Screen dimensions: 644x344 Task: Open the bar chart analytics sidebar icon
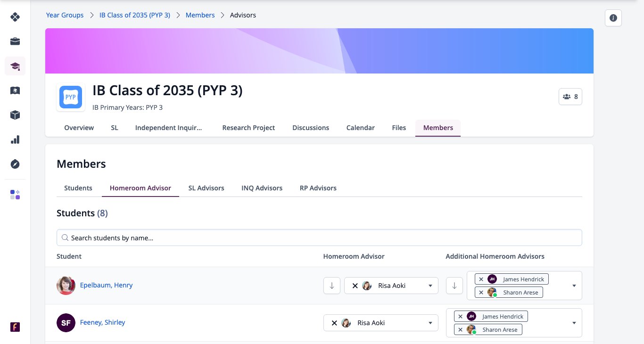(15, 139)
